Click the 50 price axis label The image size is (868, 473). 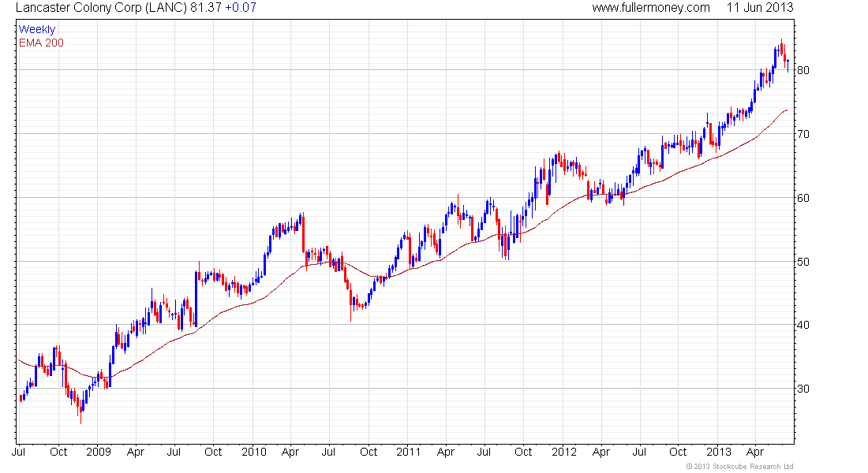click(803, 261)
